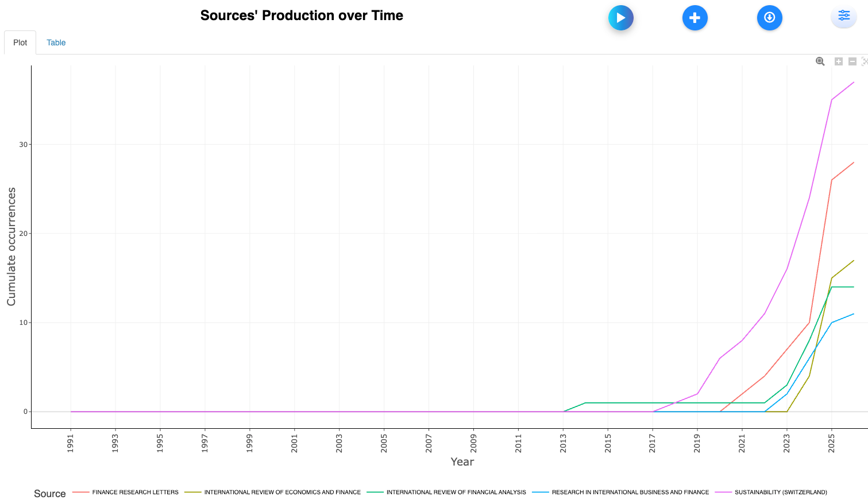868x504 pixels.
Task: Click the blue plus add-to-report button
Action: [695, 18]
